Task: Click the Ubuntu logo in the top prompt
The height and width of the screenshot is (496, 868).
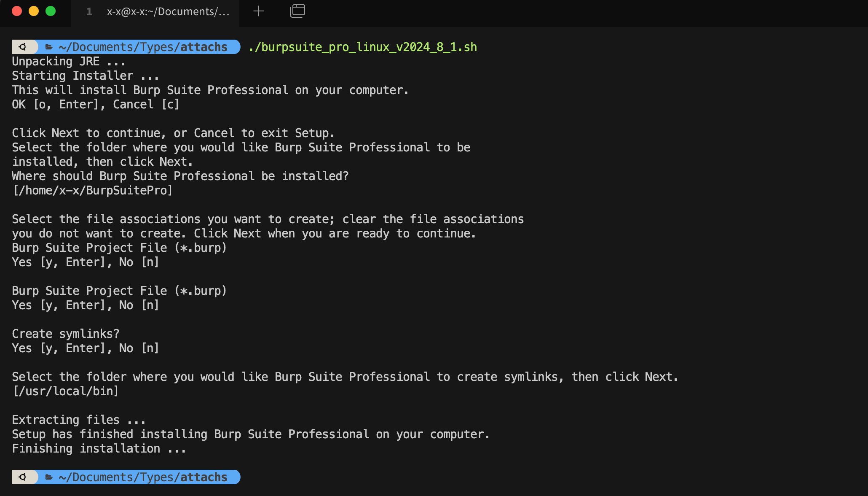Action: [22, 47]
